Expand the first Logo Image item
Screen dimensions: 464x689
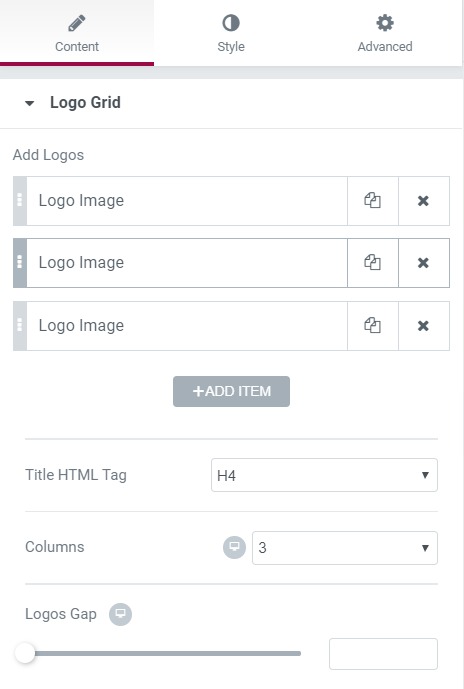tap(187, 201)
